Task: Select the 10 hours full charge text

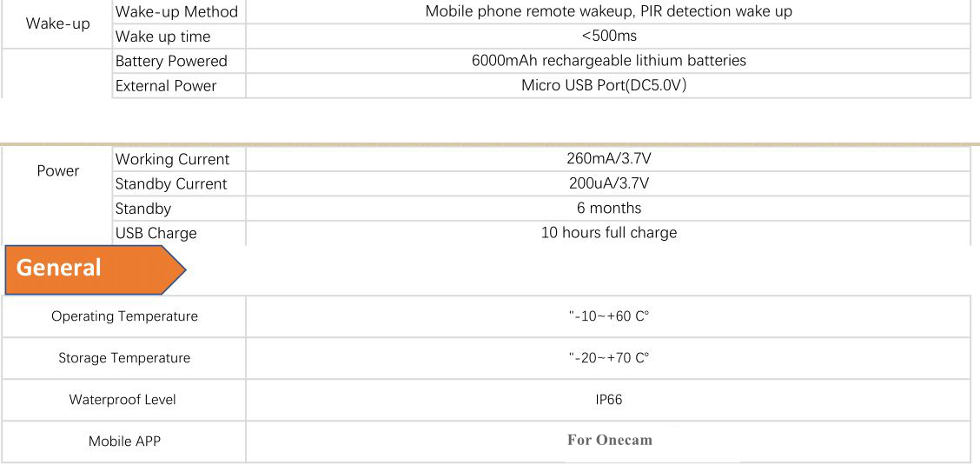Action: 608,233
